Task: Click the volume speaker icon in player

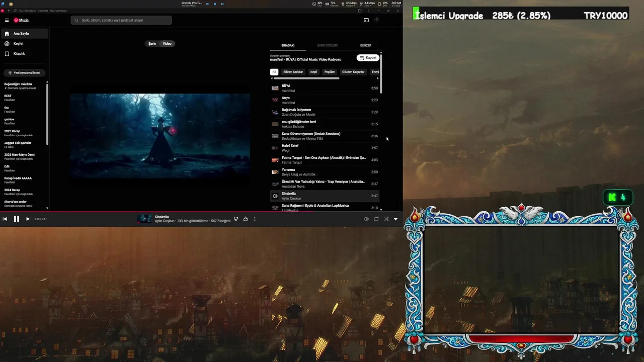Action: [366, 219]
